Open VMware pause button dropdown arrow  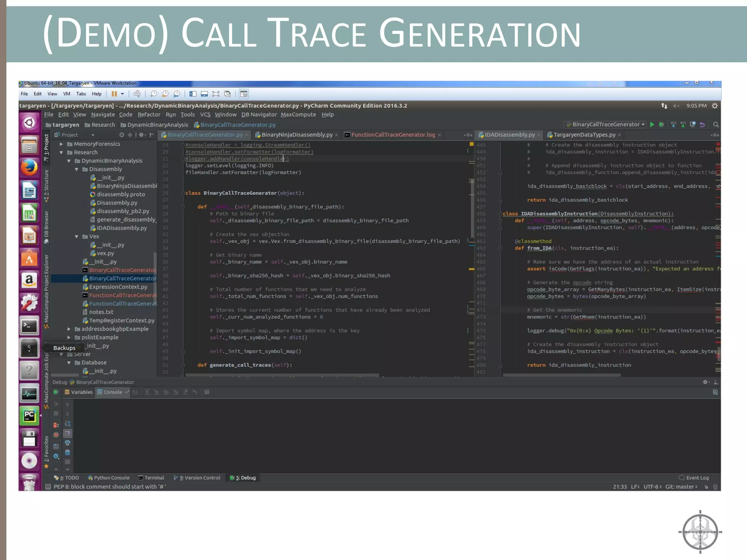click(123, 94)
